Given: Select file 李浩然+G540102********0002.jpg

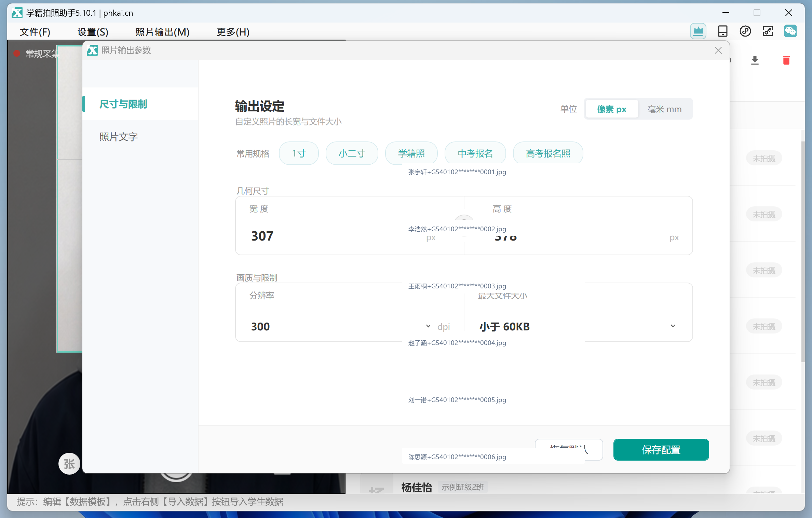Looking at the screenshot, I should [x=457, y=229].
